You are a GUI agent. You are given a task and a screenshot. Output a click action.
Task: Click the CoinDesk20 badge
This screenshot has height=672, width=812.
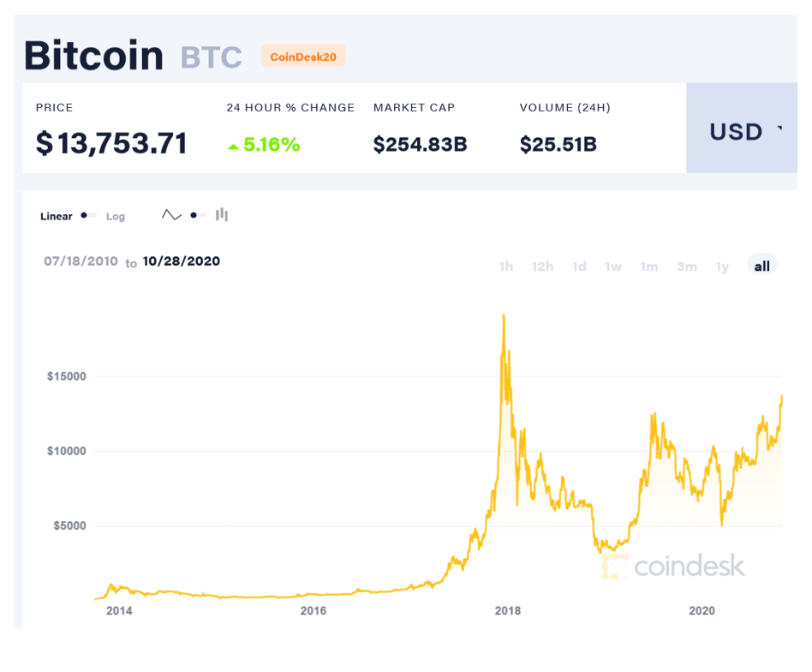[x=303, y=57]
